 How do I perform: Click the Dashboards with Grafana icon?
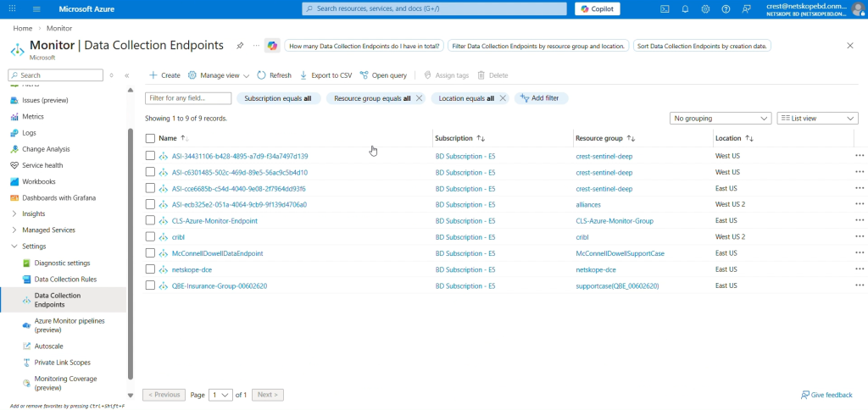14,197
